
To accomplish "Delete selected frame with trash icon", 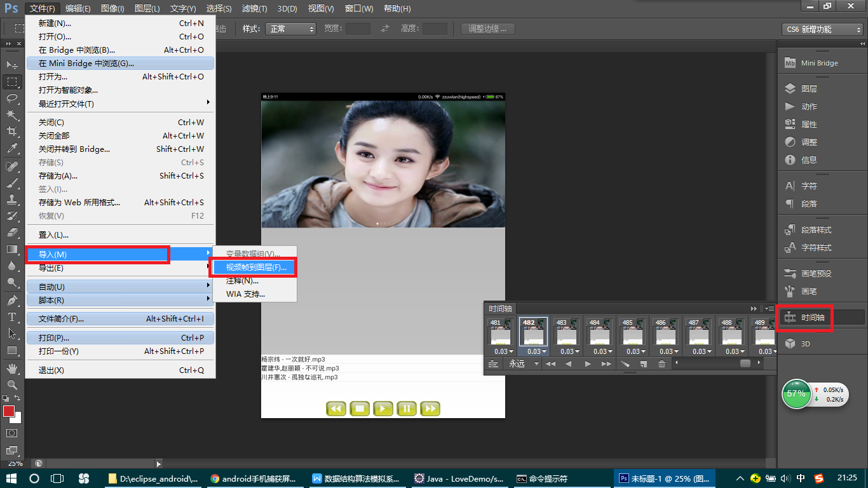I will [661, 364].
